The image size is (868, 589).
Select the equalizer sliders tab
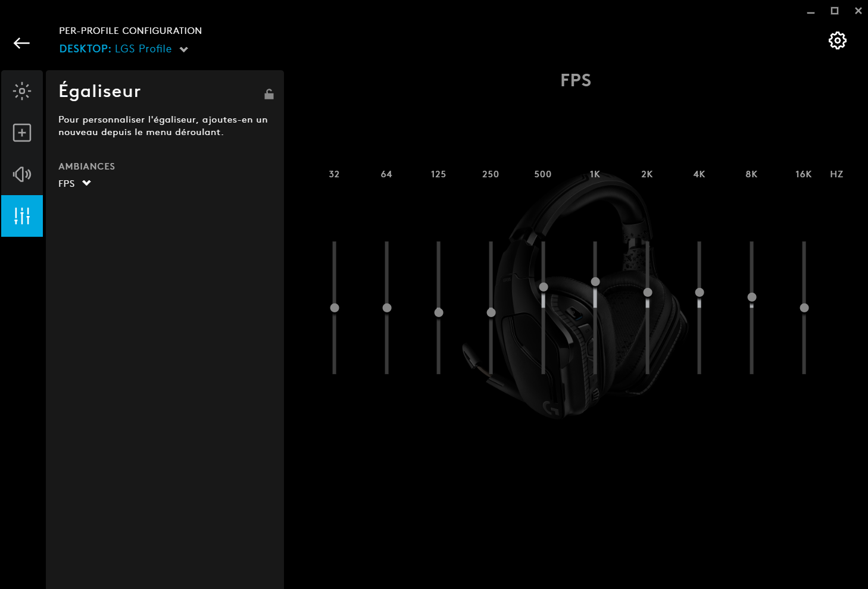[22, 216]
